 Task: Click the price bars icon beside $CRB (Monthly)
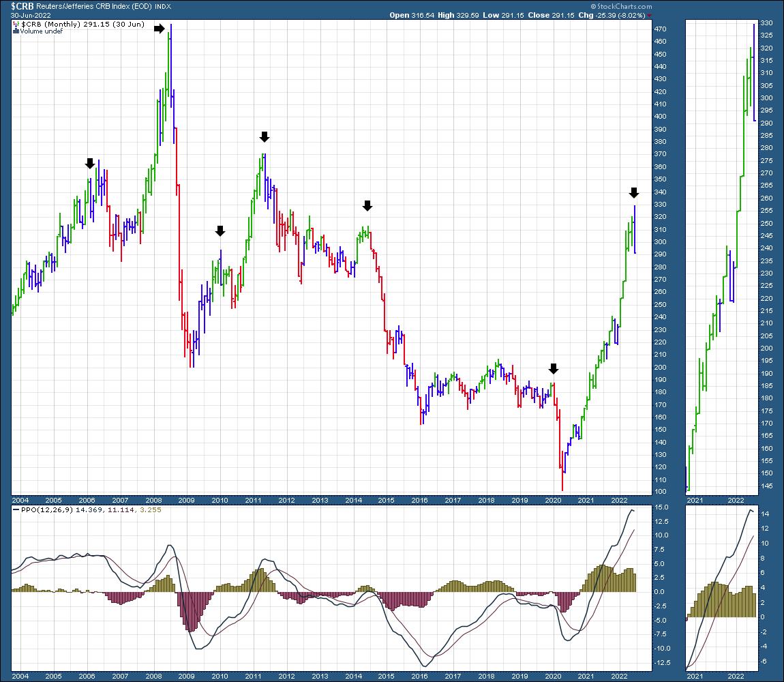[x=16, y=24]
